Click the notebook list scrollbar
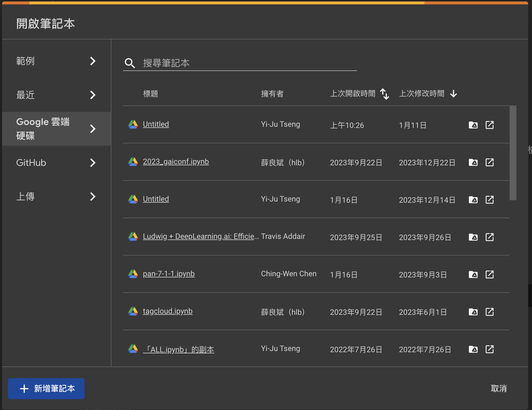The height and width of the screenshot is (410, 532). coord(513,153)
